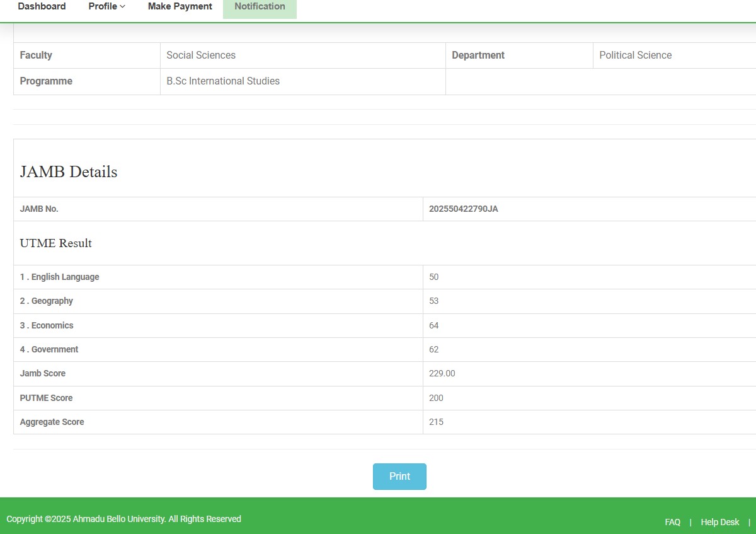Click the UTME Result section heading
The height and width of the screenshot is (534, 756).
pos(56,243)
